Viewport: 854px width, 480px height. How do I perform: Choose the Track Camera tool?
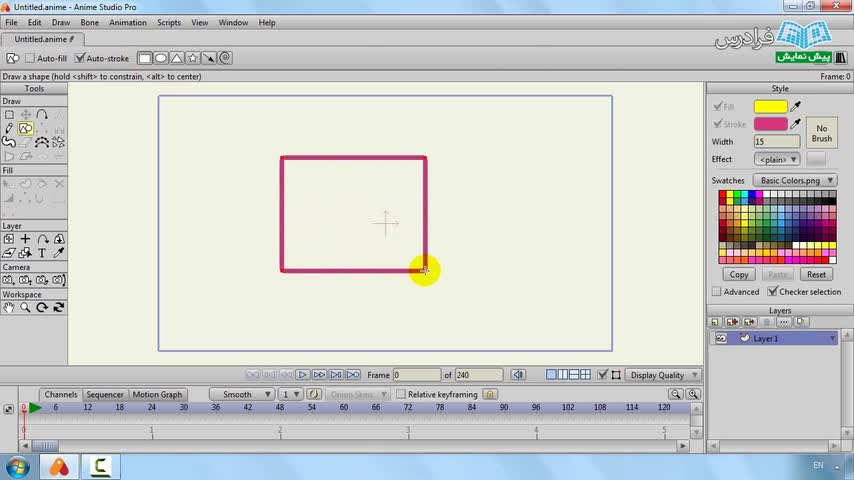point(9,280)
